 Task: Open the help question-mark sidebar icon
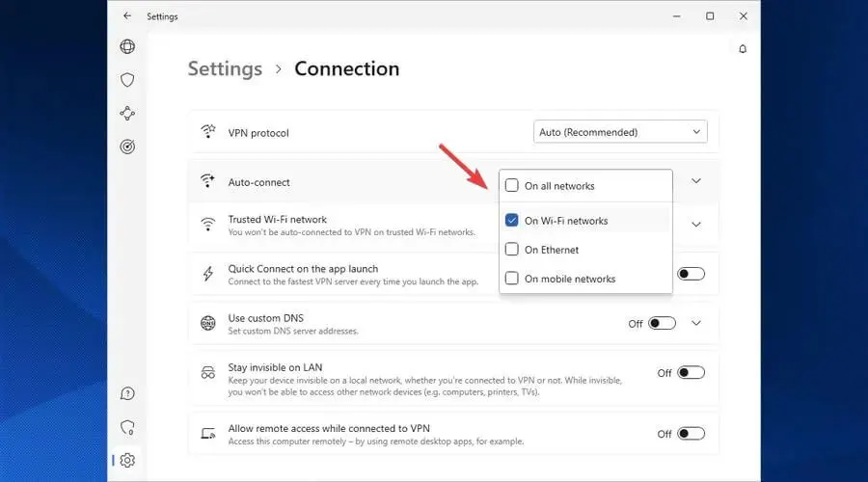point(127,393)
